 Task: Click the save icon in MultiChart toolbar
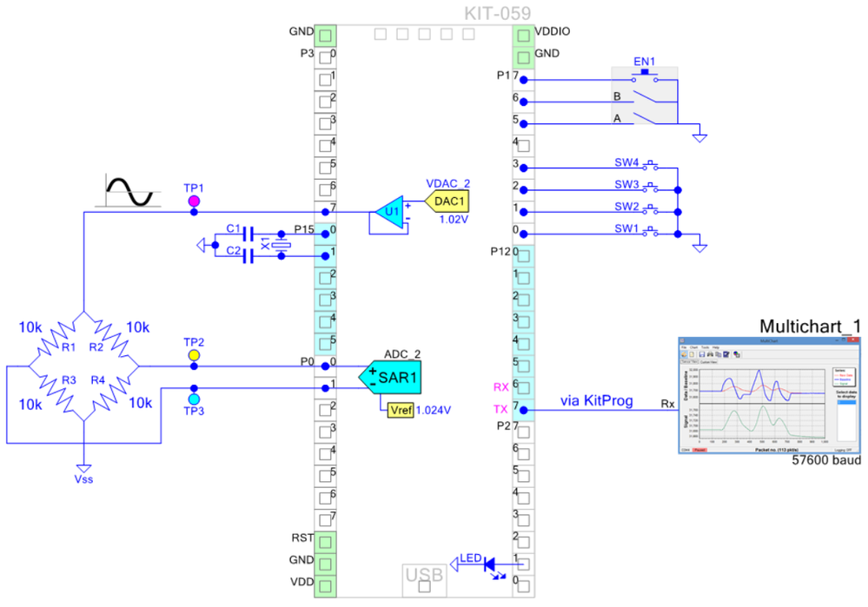click(702, 353)
